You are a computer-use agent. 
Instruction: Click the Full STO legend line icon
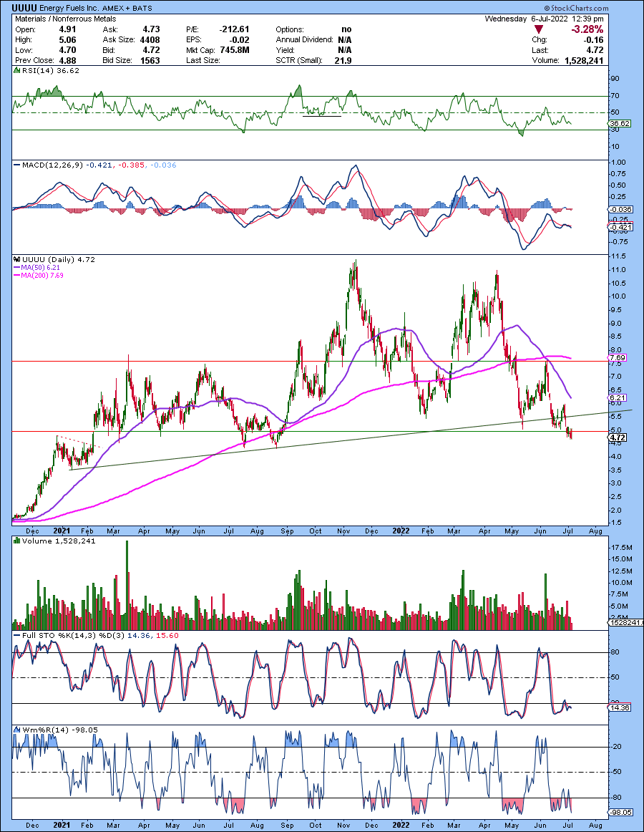(16, 635)
